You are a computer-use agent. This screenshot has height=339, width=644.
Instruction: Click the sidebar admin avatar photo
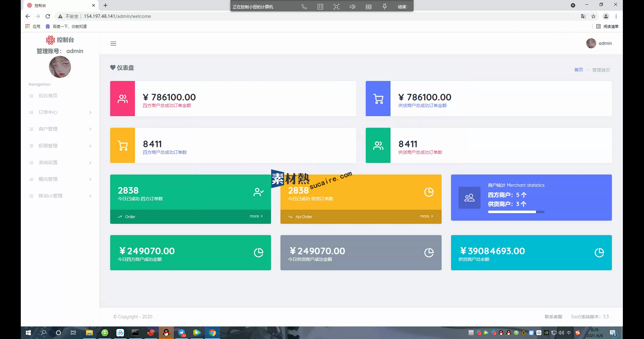60,67
